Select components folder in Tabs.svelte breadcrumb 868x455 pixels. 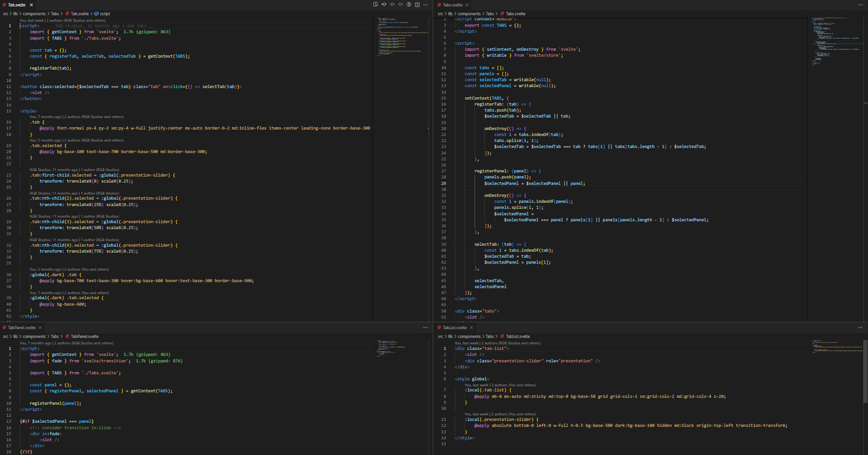[469, 14]
